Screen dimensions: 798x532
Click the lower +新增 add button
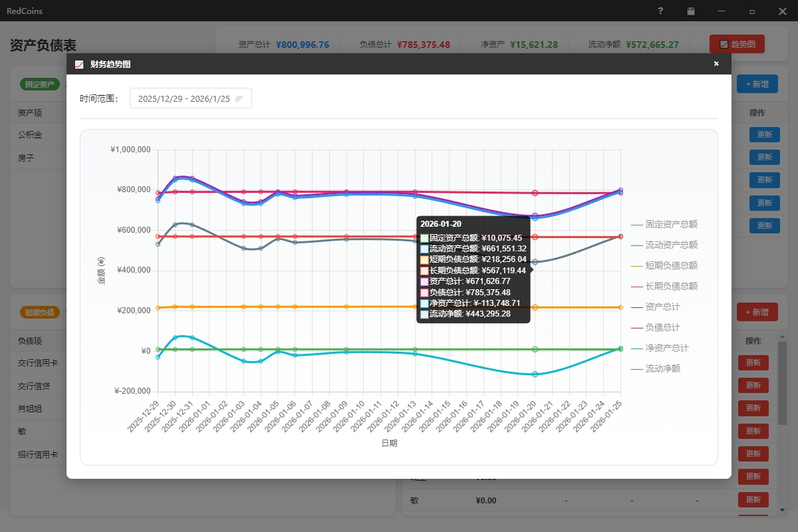[757, 312]
